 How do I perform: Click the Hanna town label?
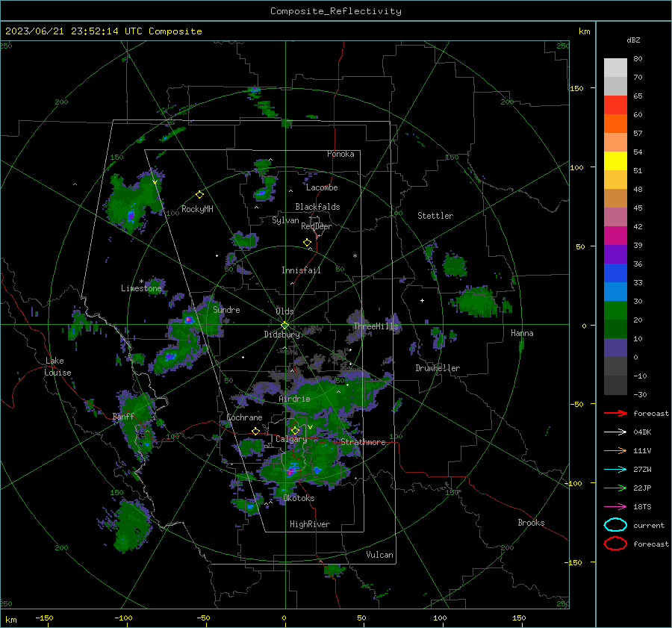tap(522, 333)
